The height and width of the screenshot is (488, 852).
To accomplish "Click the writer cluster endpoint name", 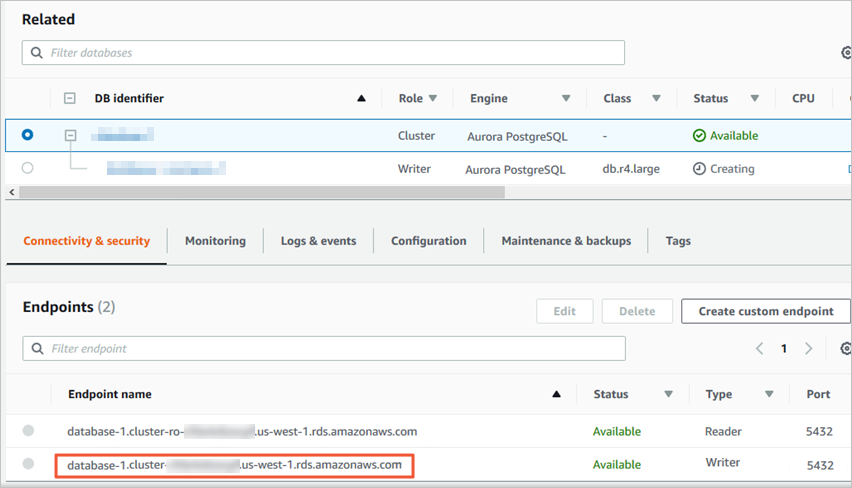I will [x=235, y=465].
